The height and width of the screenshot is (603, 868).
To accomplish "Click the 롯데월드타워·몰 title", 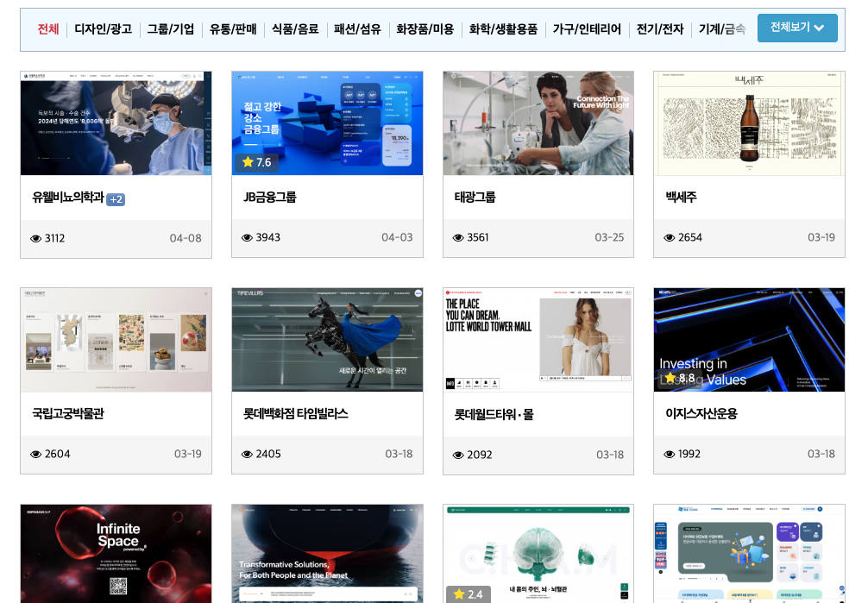I will [x=494, y=414].
